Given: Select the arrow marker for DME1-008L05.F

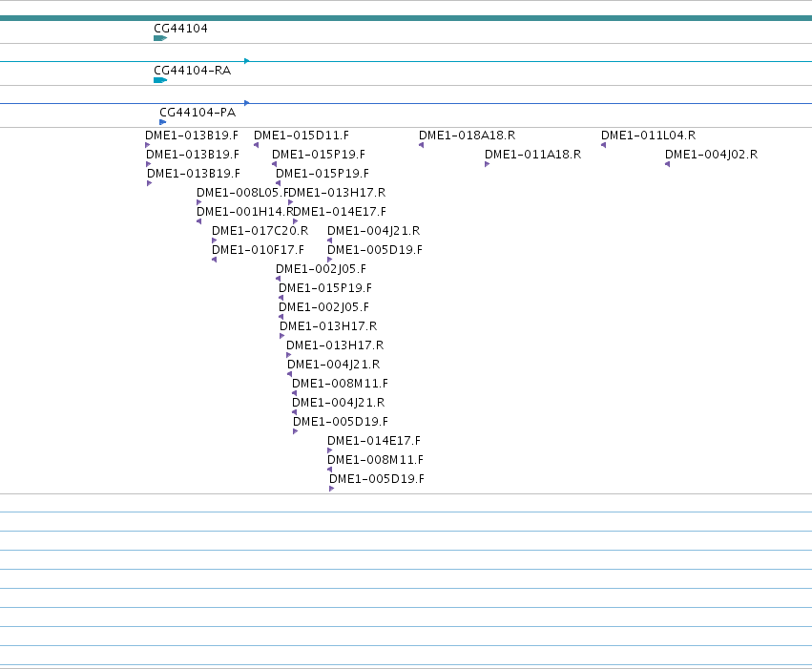Looking at the screenshot, I should (198, 202).
